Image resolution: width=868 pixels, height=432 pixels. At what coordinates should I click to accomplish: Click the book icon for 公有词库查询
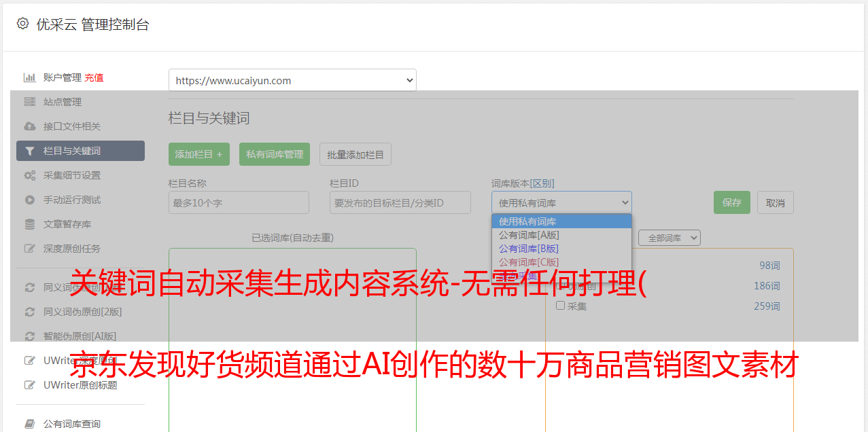coord(29,424)
